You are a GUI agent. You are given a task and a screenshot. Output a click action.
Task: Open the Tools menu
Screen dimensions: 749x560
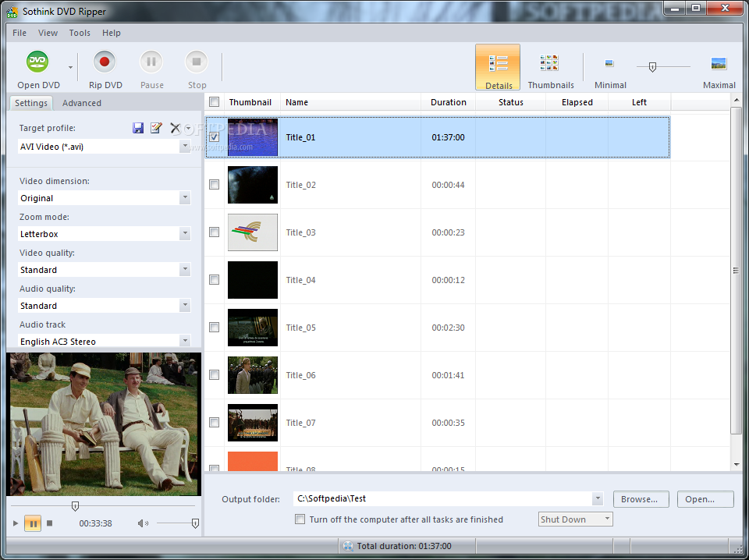click(x=80, y=33)
